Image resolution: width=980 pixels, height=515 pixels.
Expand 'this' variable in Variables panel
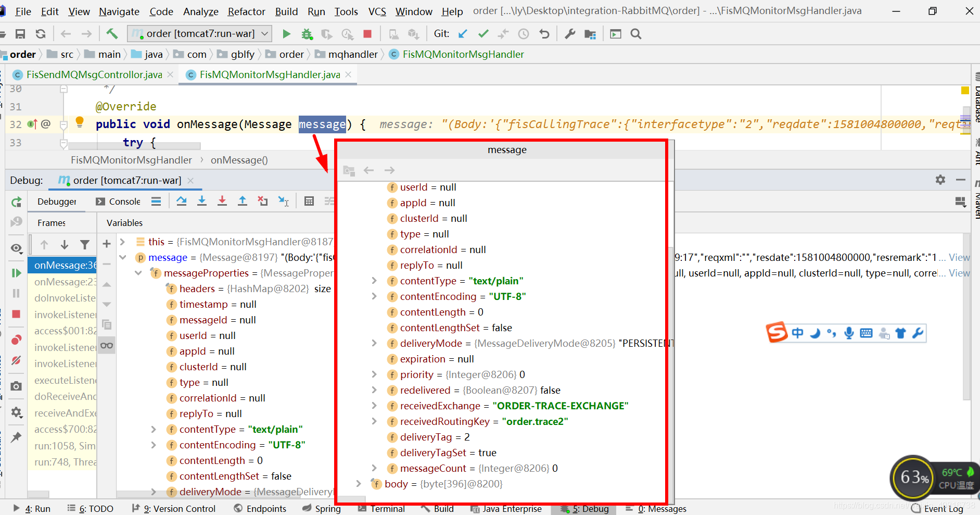pyautogui.click(x=123, y=242)
